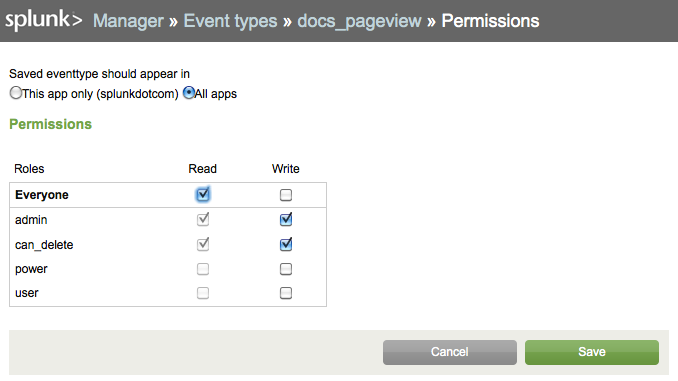Click the Everyone role row label

(42, 195)
